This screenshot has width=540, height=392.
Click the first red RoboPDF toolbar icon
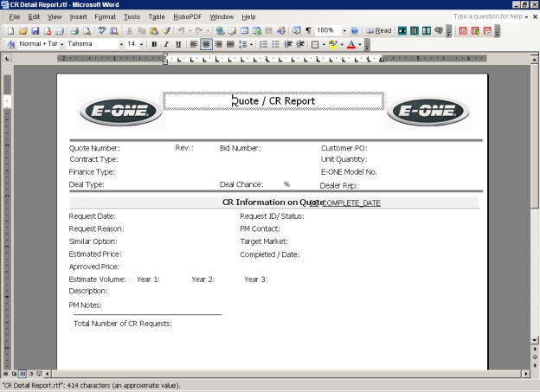tap(463, 30)
